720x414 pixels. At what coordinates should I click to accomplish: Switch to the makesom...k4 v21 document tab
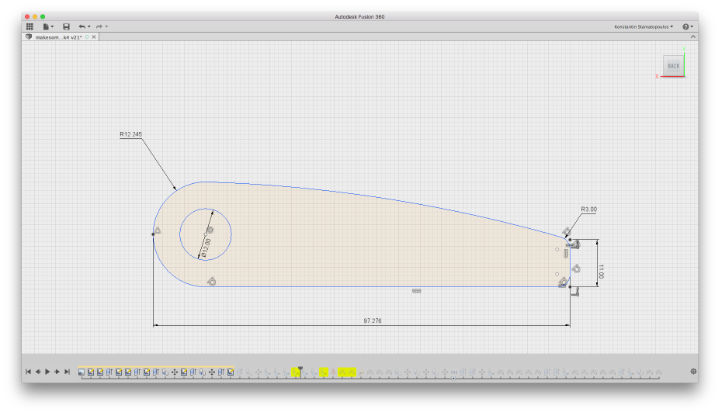pos(58,37)
